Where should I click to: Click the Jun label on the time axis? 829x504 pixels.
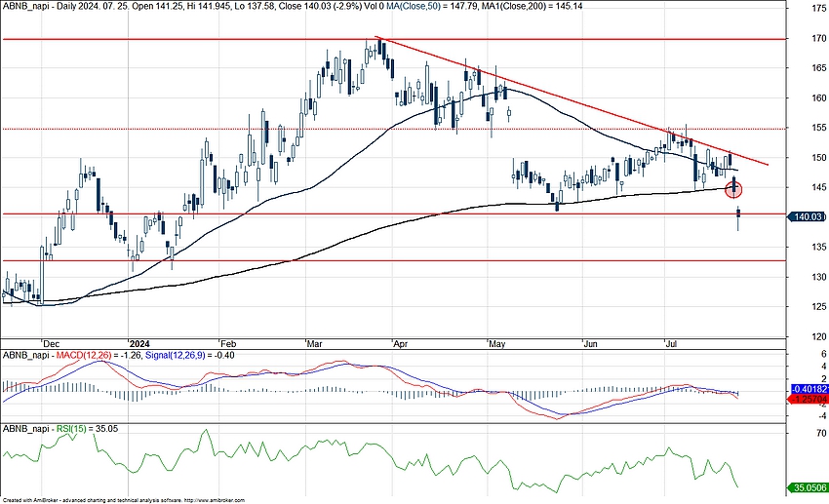tap(591, 344)
